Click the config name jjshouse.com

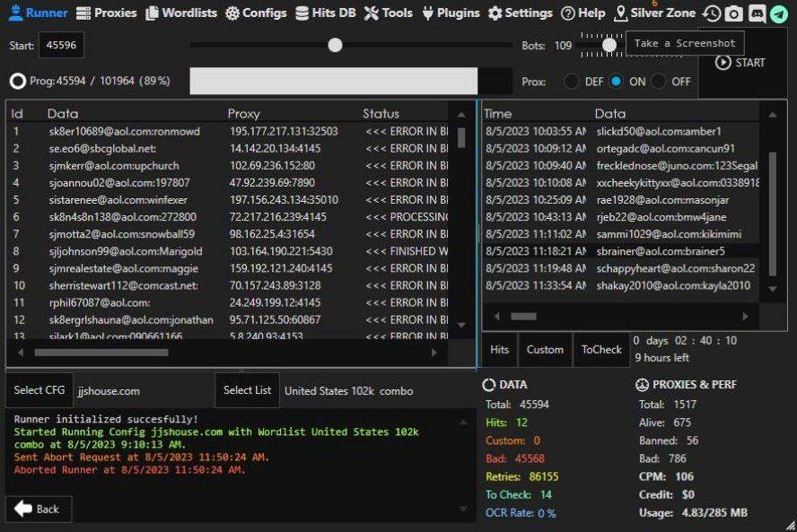(x=109, y=391)
